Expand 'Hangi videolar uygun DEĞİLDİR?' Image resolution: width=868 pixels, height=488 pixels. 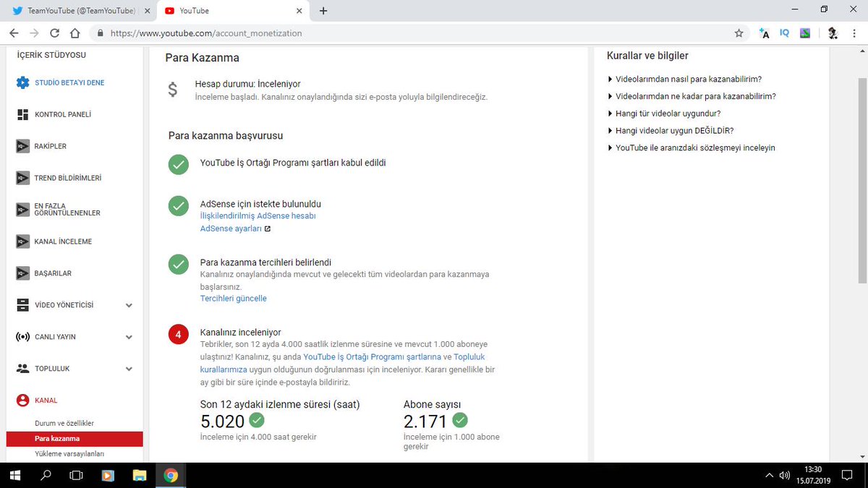click(x=671, y=131)
